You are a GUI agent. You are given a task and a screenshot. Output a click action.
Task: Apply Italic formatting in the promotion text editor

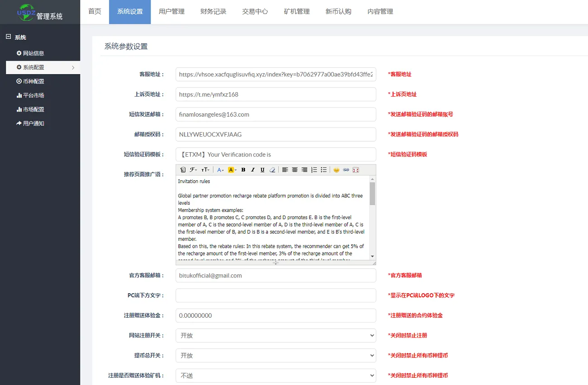(252, 169)
